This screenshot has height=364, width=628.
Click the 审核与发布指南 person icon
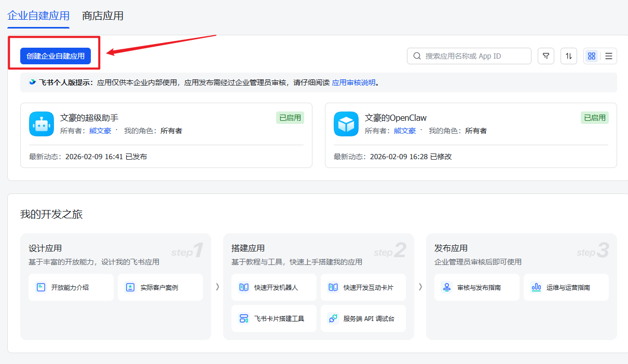click(x=446, y=287)
